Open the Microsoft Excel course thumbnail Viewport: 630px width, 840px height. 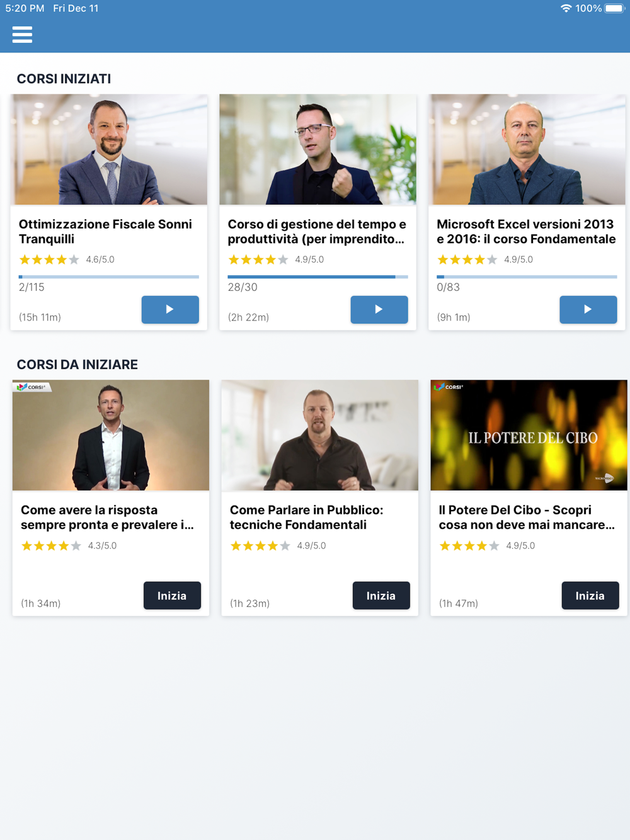[x=527, y=149]
